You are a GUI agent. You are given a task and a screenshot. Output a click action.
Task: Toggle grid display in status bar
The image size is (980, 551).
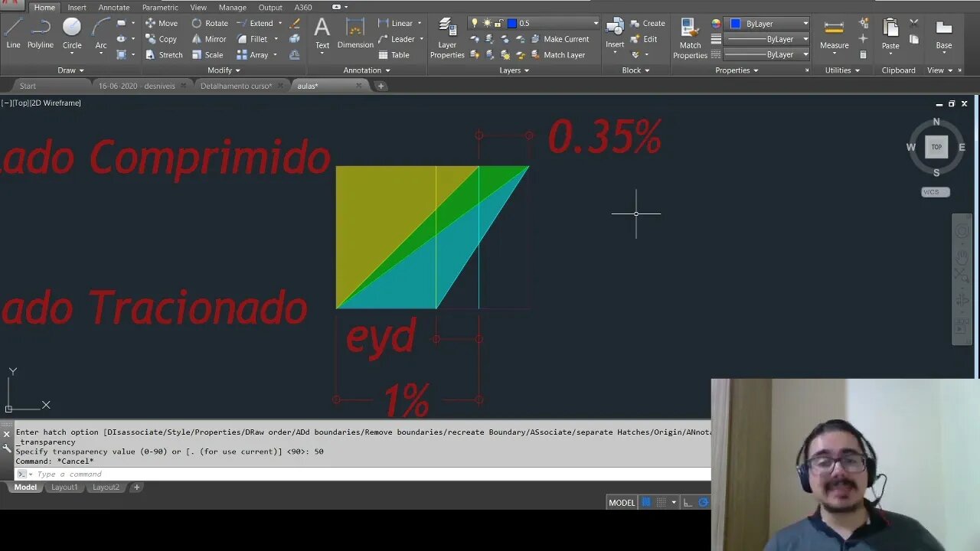(646, 502)
